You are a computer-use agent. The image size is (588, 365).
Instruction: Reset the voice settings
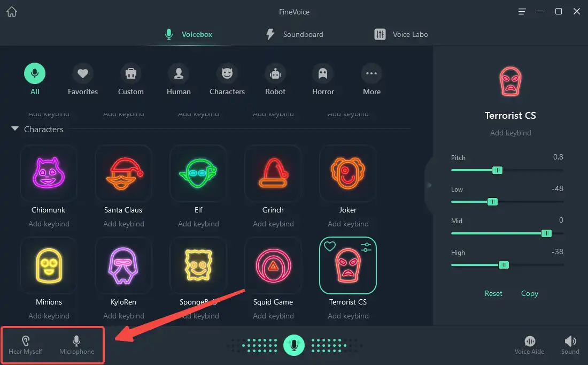(x=493, y=293)
